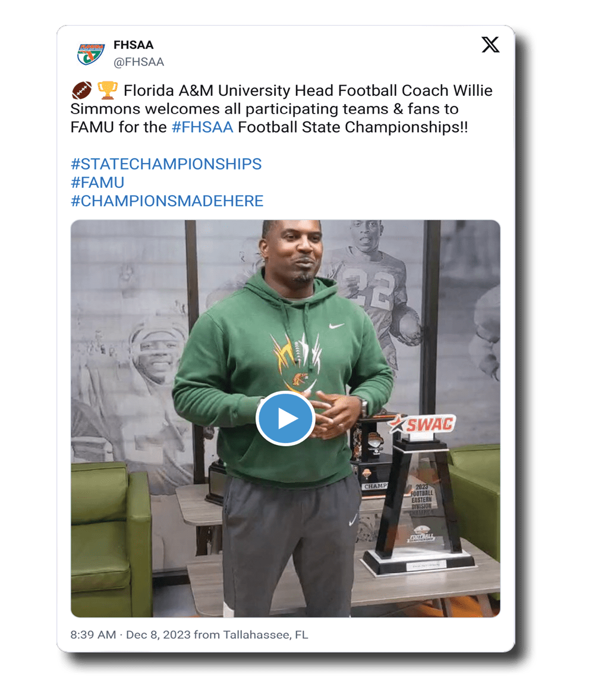Viewport: 592px width, 700px height.
Task: Open the FHSAA profile avatar
Action: coord(91,54)
